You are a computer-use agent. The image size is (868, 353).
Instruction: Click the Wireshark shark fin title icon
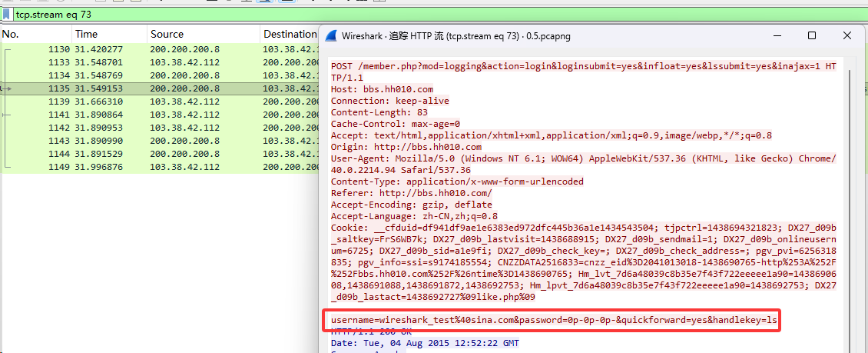tap(331, 36)
